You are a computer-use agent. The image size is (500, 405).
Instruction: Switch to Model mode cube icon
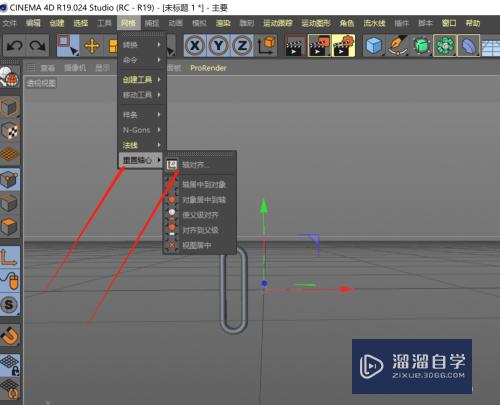[x=9, y=107]
